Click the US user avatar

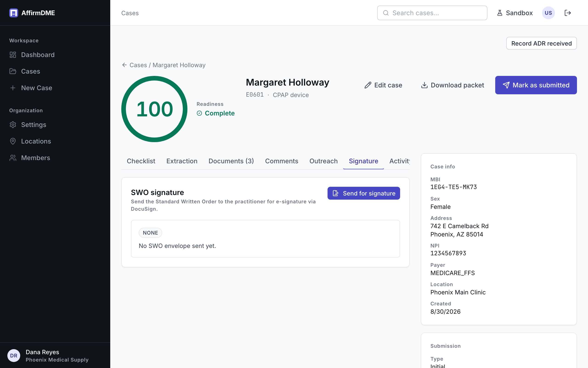point(548,13)
